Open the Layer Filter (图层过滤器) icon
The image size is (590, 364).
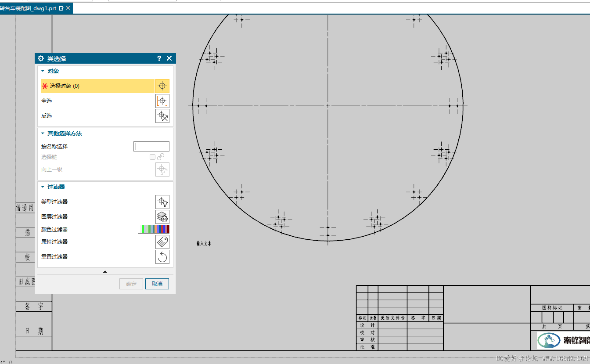coord(162,217)
